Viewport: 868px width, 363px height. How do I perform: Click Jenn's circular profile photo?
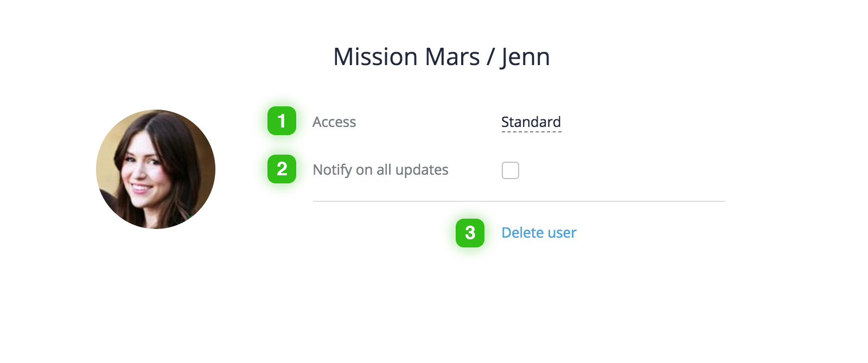tap(156, 169)
